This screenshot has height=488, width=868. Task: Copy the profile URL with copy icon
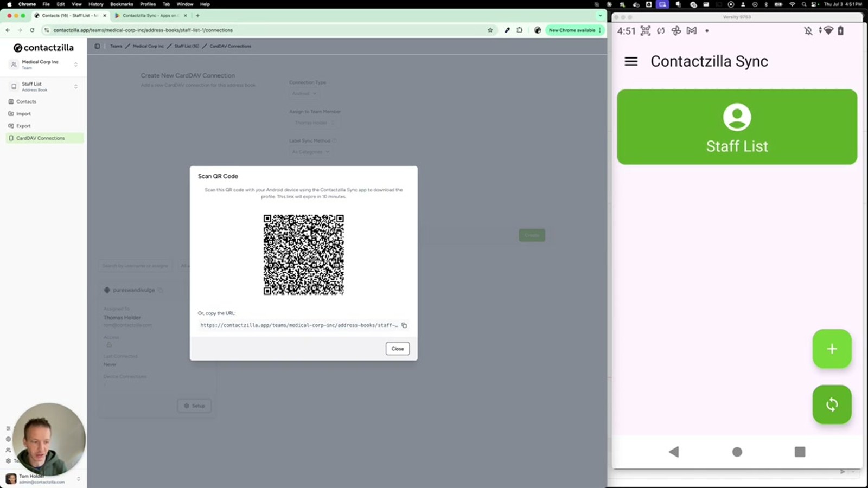click(404, 325)
